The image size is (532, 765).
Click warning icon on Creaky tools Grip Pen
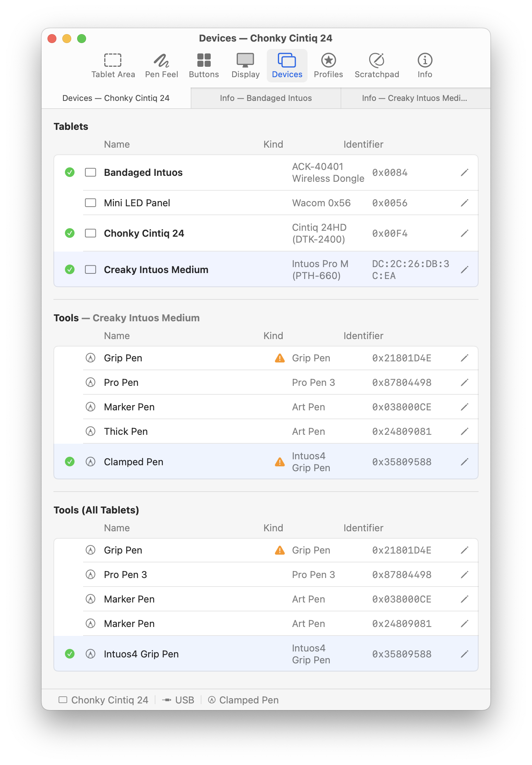pyautogui.click(x=280, y=358)
